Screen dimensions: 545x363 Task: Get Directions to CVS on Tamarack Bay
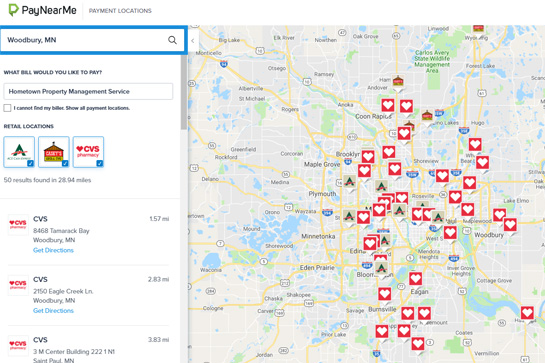click(53, 250)
